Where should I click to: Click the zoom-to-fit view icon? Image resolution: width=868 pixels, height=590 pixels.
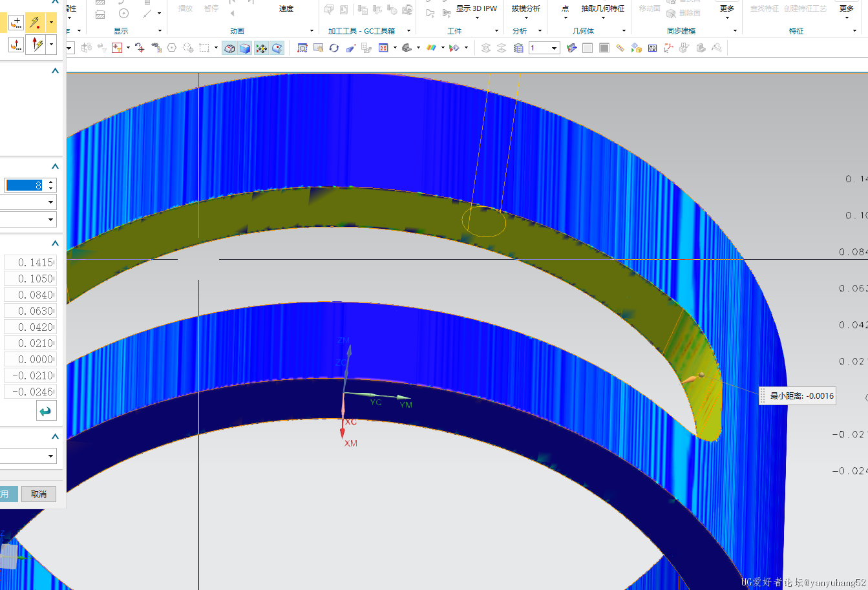pyautogui.click(x=302, y=48)
